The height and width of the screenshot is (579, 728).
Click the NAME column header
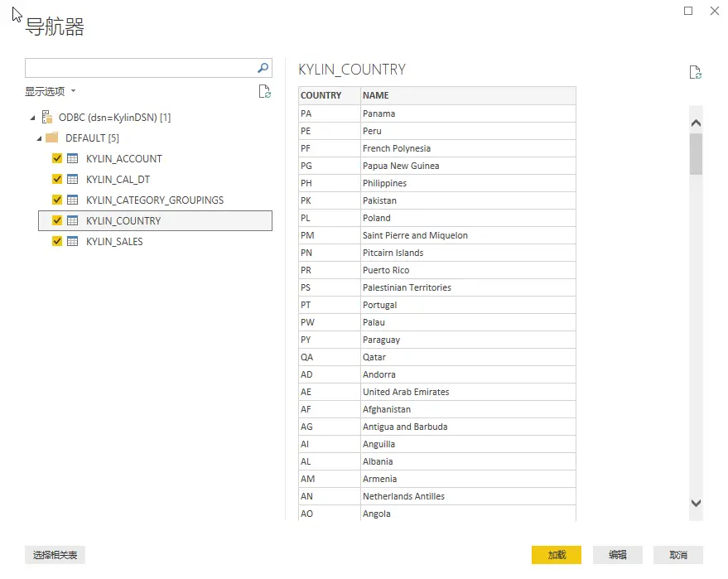pos(468,95)
